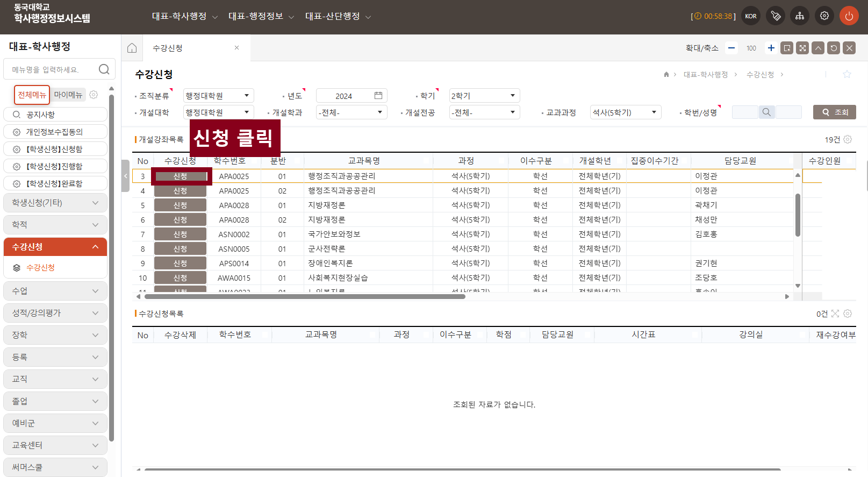The image size is (868, 477).
Task: Click student lookup magnifier icon
Action: click(x=767, y=112)
